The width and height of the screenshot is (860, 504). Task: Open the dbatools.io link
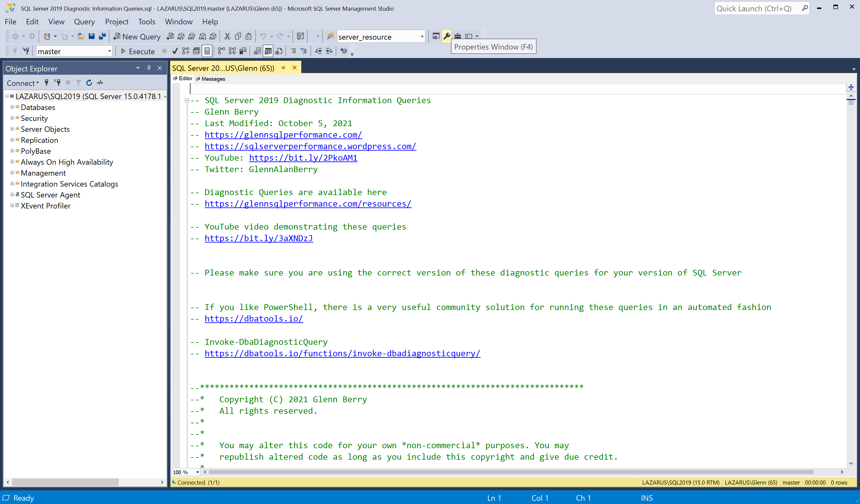254,319
